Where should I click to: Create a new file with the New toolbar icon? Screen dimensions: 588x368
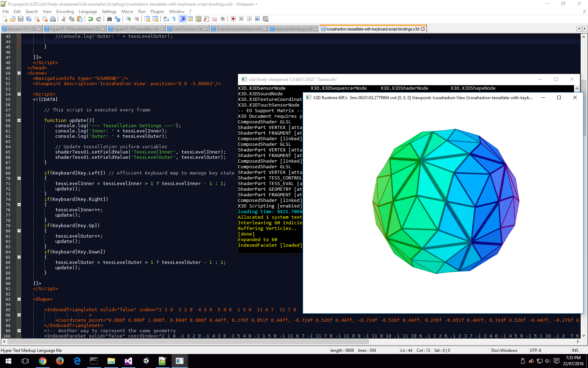(x=5, y=19)
